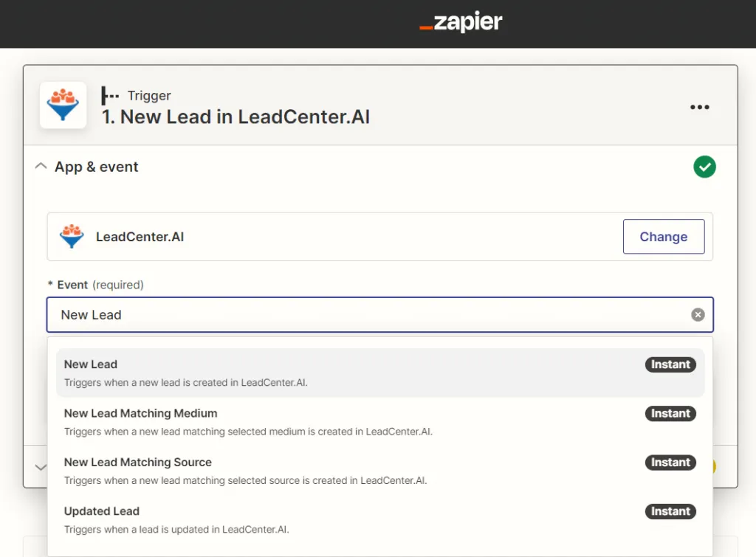This screenshot has height=557, width=756.
Task: Open the three-dot trigger options menu
Action: (x=700, y=107)
